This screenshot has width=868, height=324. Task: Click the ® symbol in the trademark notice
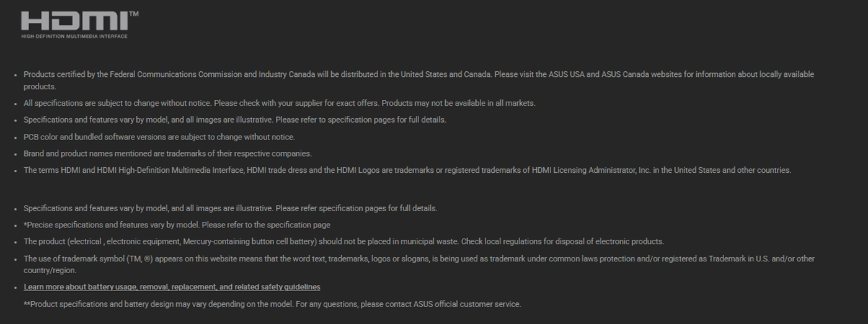coord(148,259)
